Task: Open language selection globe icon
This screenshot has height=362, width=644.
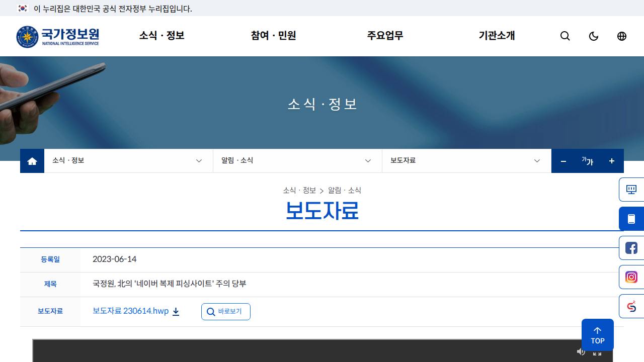Action: 622,36
